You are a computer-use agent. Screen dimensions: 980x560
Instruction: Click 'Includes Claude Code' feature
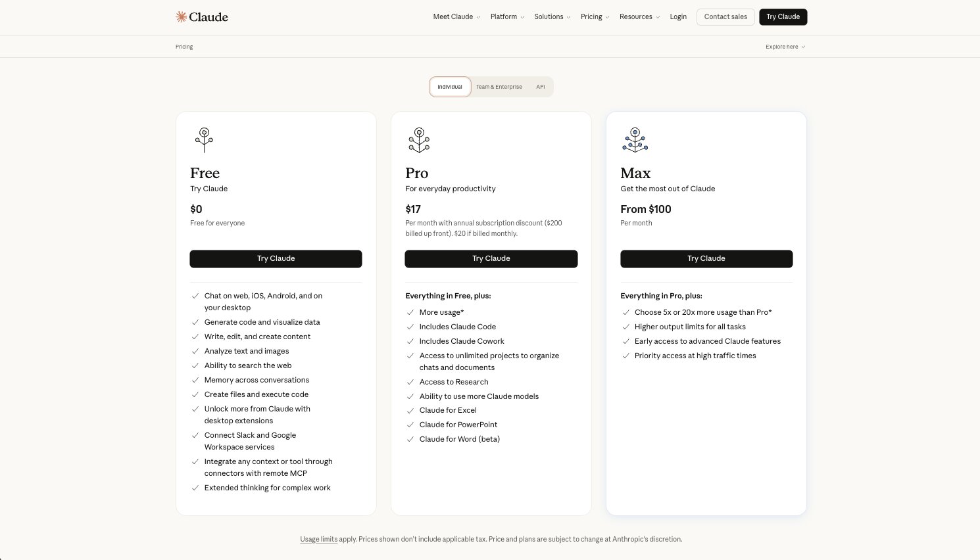pyautogui.click(x=458, y=327)
